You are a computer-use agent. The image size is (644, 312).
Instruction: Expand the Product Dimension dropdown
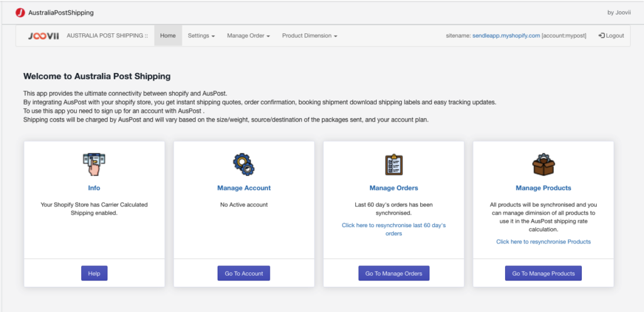(309, 36)
